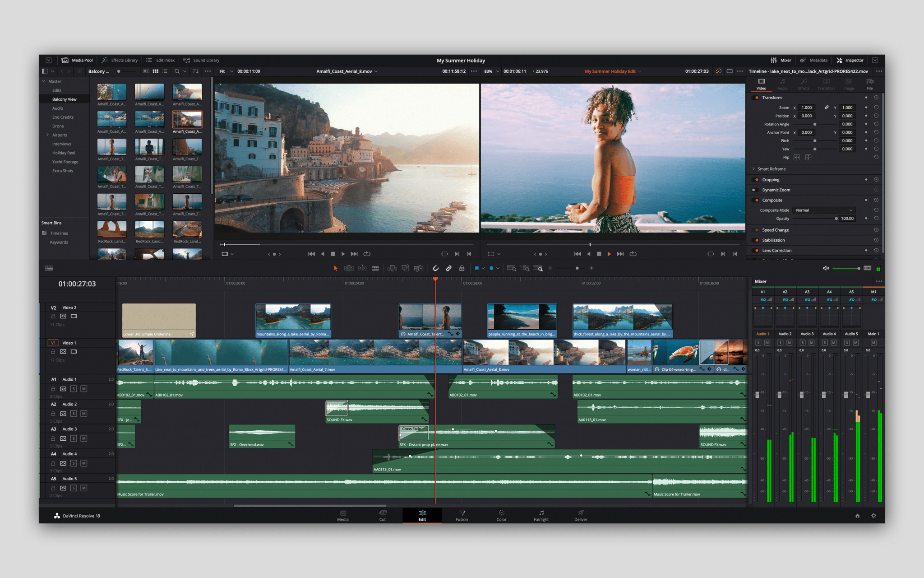
Task: Open My Summer Holiday Edit timeline dropdown
Action: pyautogui.click(x=613, y=71)
